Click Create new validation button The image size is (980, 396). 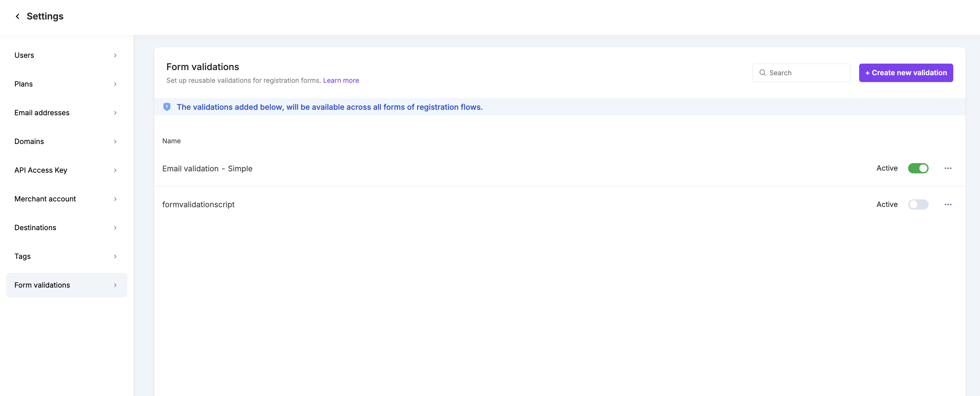(x=905, y=72)
